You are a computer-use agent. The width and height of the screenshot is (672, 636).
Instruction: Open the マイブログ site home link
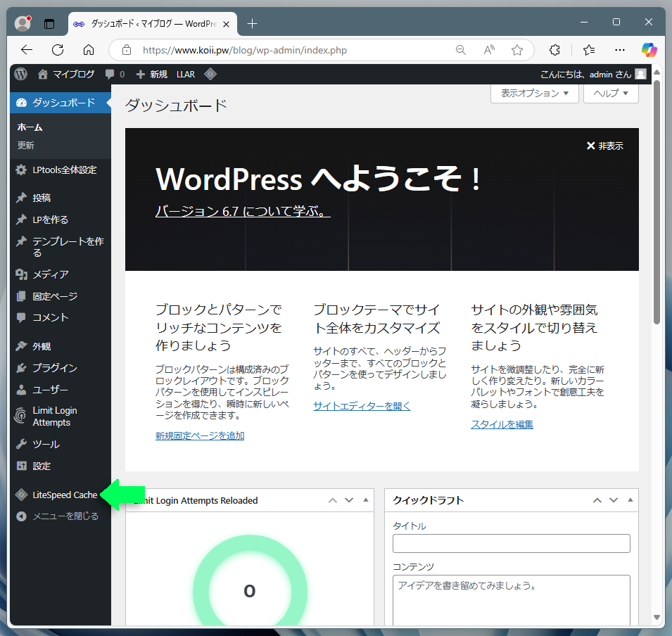pos(66,74)
